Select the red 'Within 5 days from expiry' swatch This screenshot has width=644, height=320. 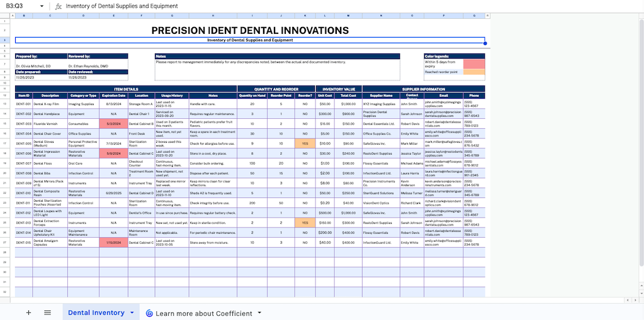(474, 63)
